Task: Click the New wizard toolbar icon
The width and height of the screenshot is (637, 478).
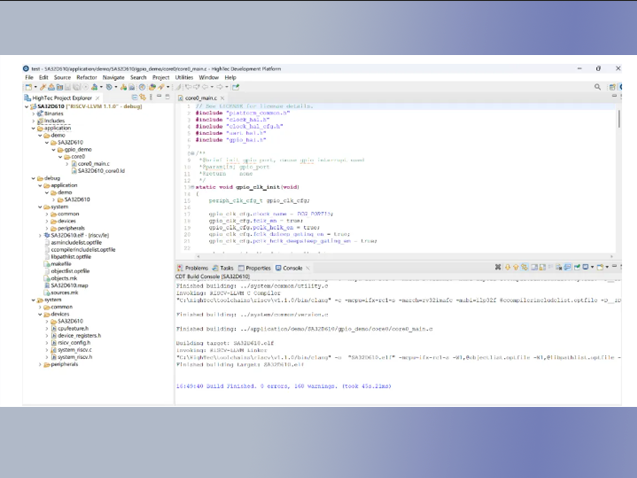Action: click(x=28, y=87)
